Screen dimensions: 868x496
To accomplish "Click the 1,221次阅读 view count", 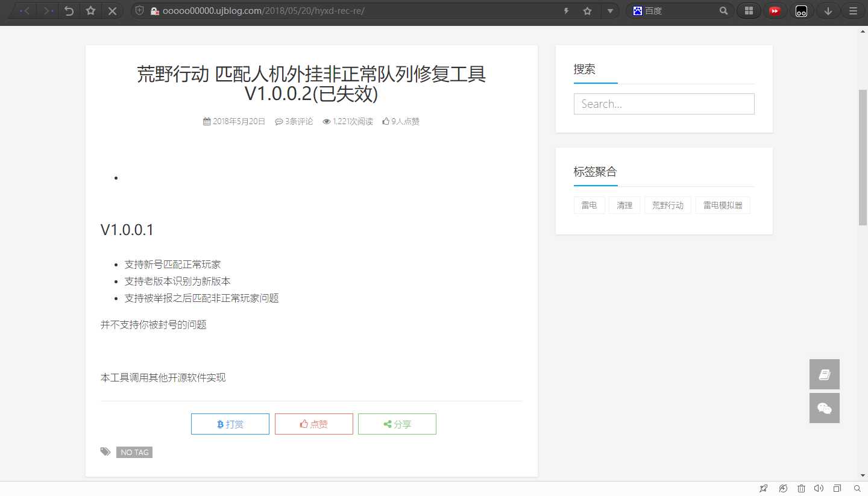I will pos(348,121).
